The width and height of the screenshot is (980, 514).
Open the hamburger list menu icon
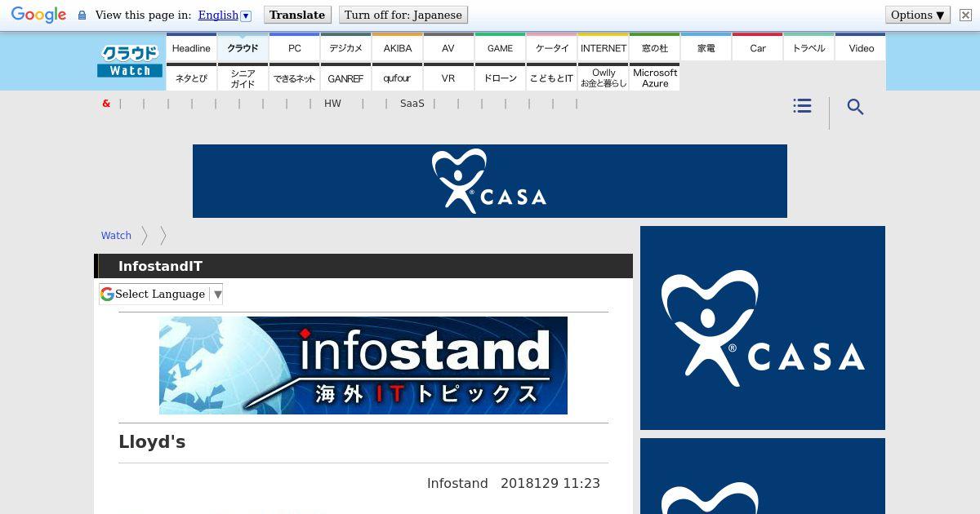[802, 106]
